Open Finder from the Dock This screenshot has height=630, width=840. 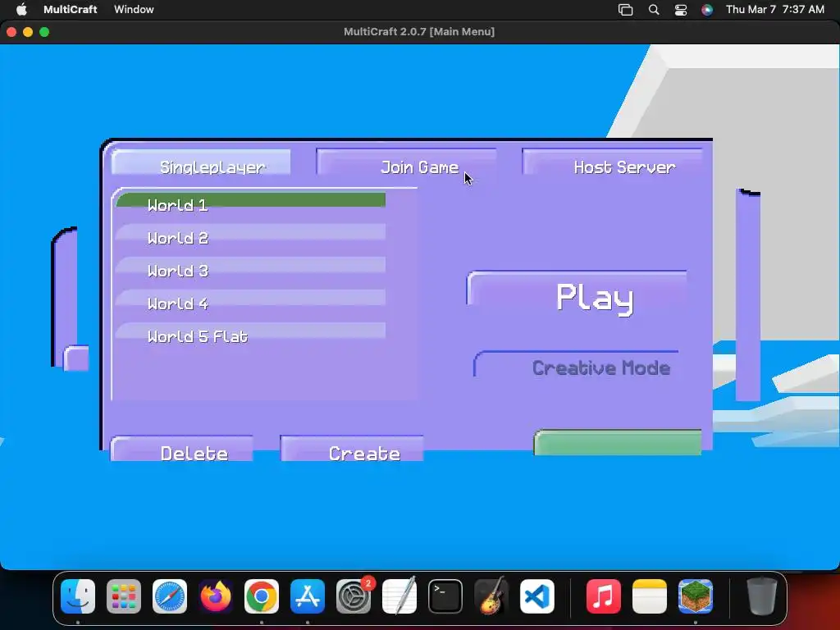pos(78,596)
